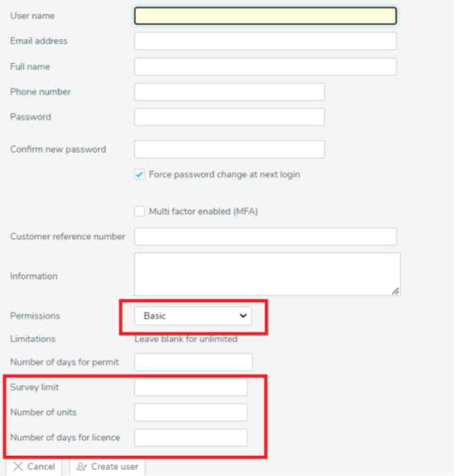The width and height of the screenshot is (454, 476).
Task: Select the Full name text box
Action: pos(265,66)
